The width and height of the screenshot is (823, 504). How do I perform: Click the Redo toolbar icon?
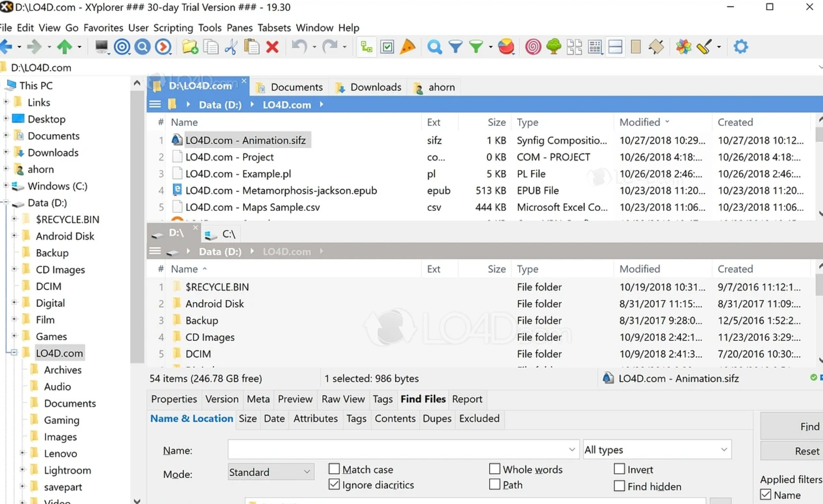(x=330, y=47)
